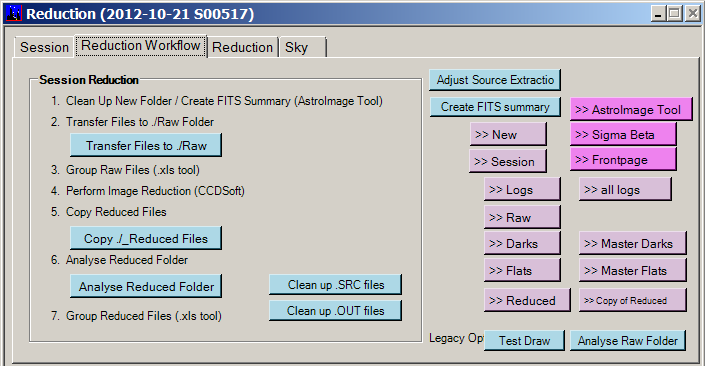Open >> Master Darks folder
705x366 pixels.
tap(633, 243)
